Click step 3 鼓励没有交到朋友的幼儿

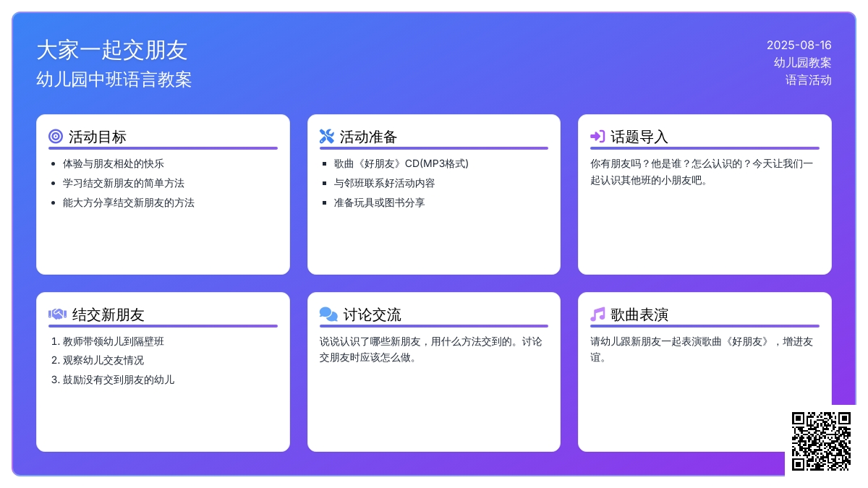(119, 380)
